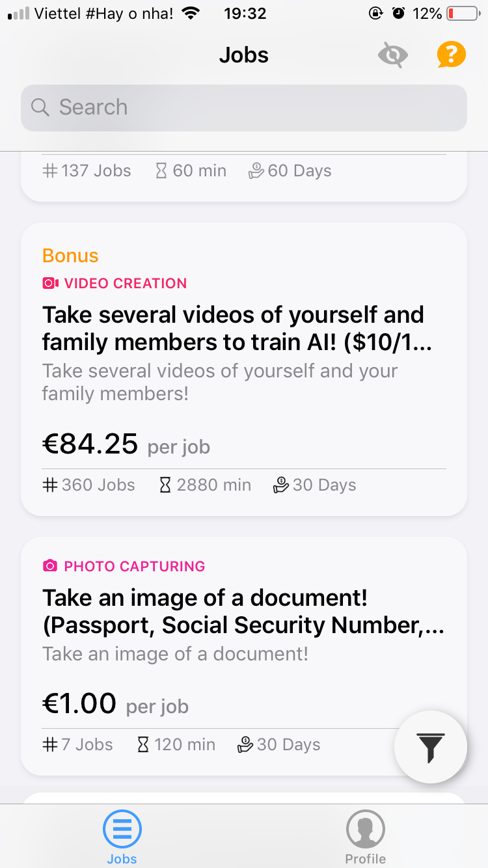Switch to the Profile tab

click(x=366, y=837)
